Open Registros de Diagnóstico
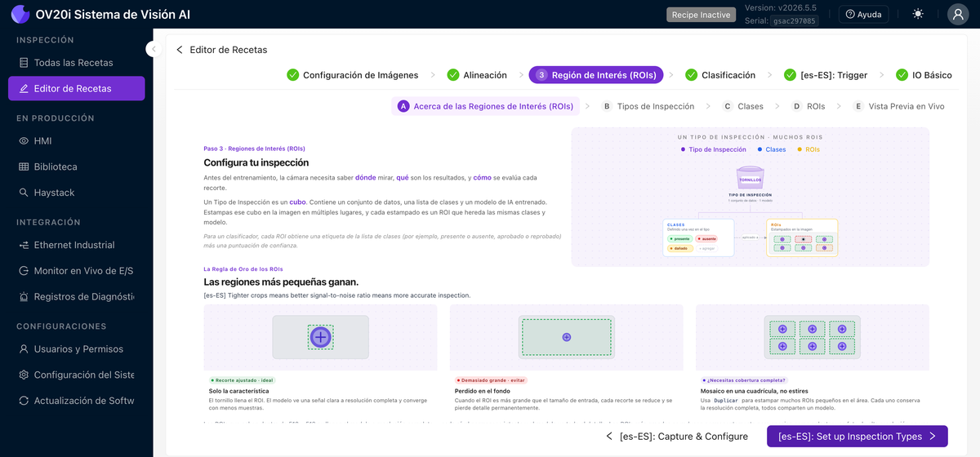 (x=77, y=297)
